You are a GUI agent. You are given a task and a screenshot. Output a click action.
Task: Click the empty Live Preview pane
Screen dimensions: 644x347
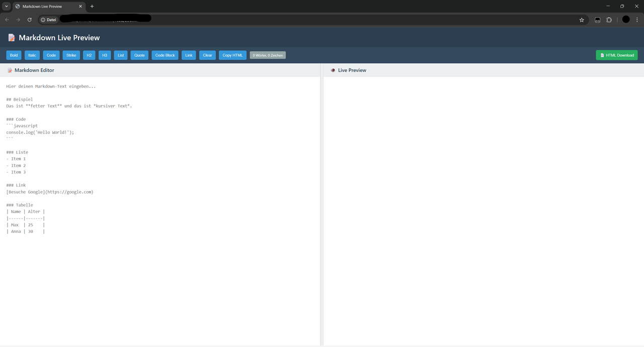click(484, 211)
